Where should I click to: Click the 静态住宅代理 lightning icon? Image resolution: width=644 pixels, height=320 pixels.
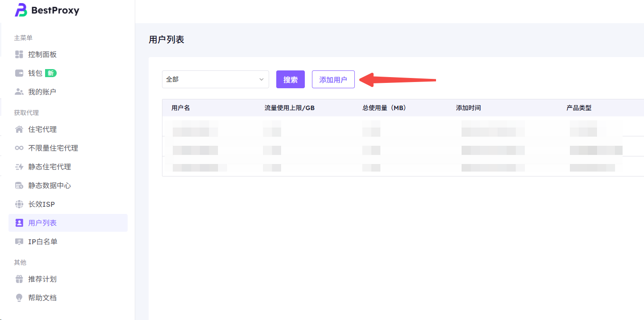tap(19, 167)
